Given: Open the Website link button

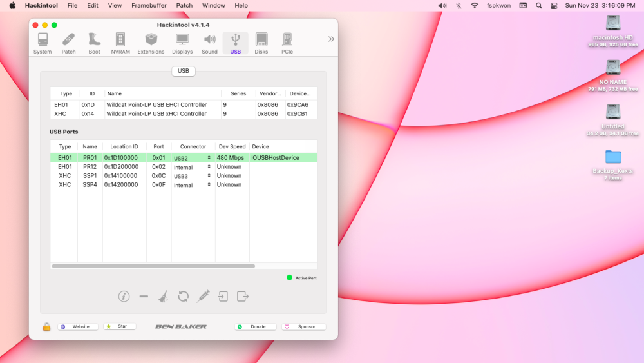Looking at the screenshot, I should point(78,326).
